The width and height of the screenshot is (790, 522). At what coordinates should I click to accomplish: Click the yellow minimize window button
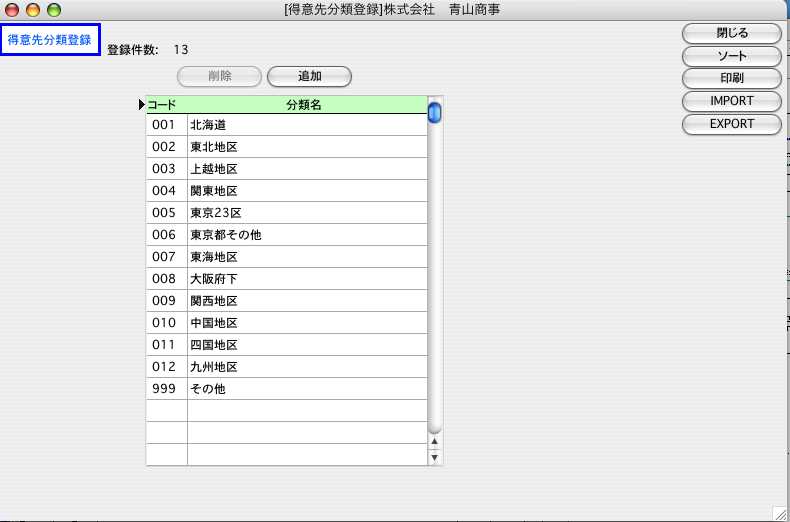[x=33, y=10]
